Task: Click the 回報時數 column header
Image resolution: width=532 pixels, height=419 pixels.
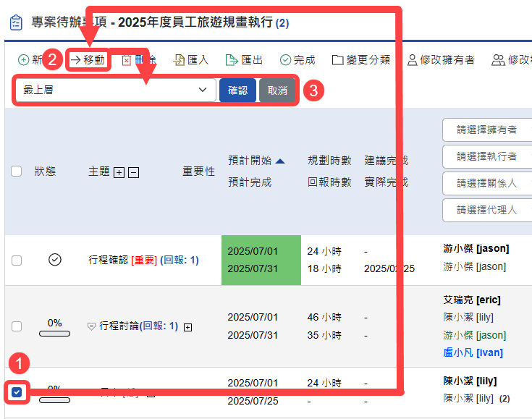Action: coord(329,182)
